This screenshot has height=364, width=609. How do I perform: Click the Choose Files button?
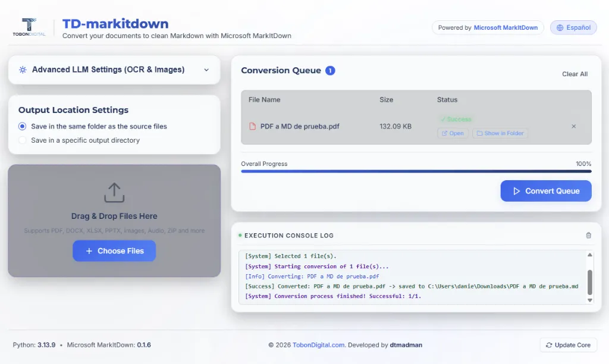(114, 251)
